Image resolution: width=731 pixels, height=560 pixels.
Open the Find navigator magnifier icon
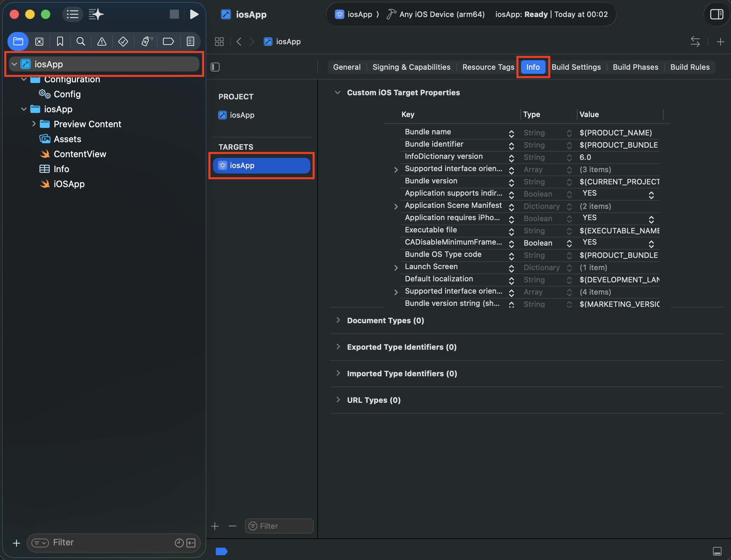click(x=81, y=42)
